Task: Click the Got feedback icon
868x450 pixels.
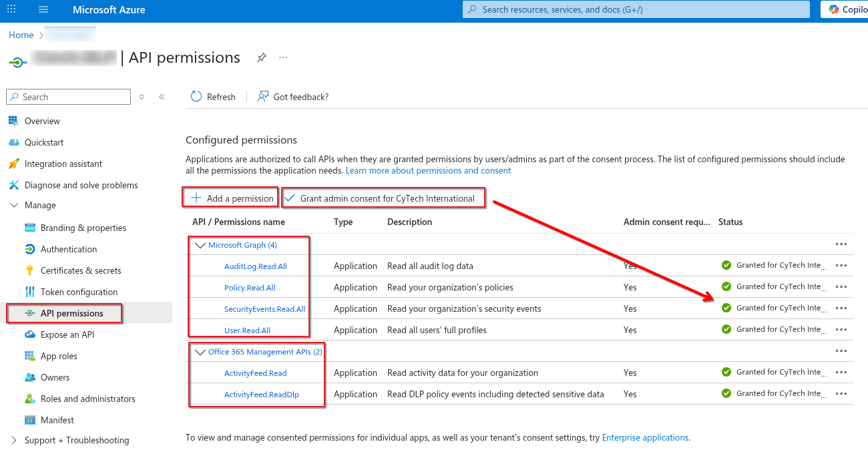Action: point(263,96)
